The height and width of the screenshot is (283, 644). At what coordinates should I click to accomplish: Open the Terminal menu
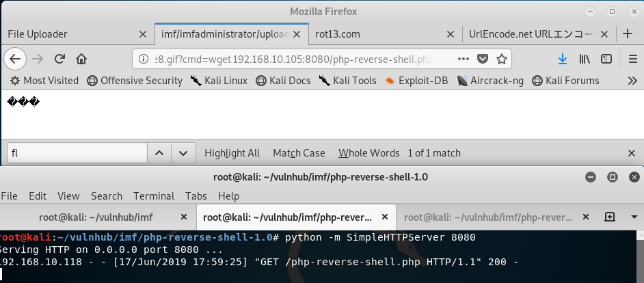coord(154,196)
